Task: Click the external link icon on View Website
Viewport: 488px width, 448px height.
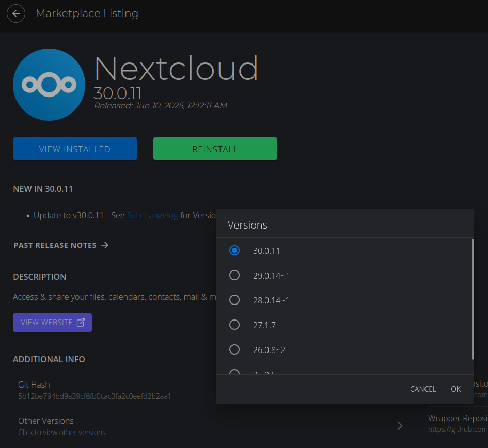Action: [x=81, y=323]
